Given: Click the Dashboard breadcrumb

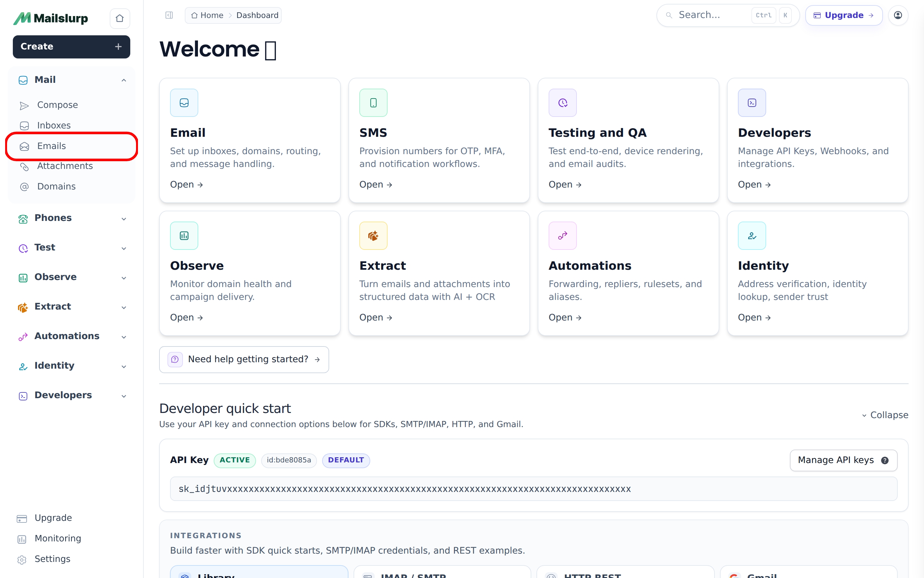Looking at the screenshot, I should point(257,15).
